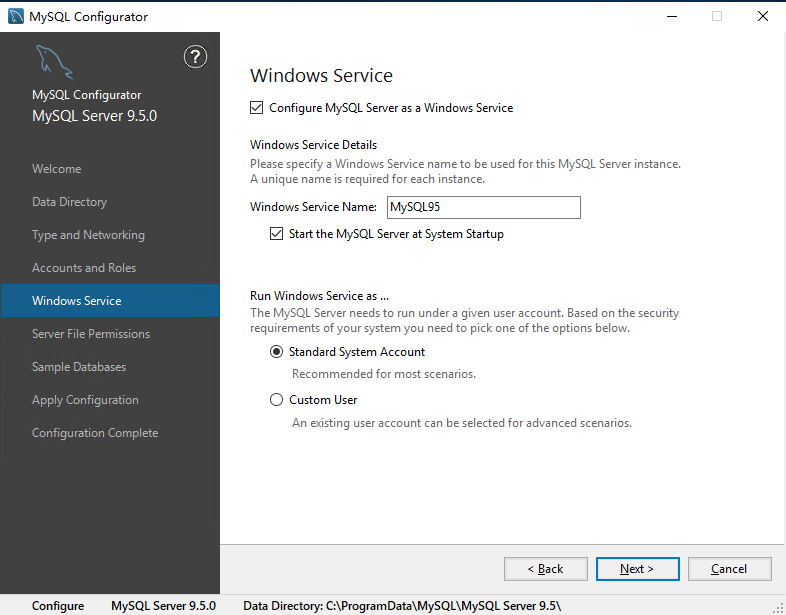Image resolution: width=786 pixels, height=615 pixels.
Task: Click the Recommended for most scenarios text
Action: [384, 374]
